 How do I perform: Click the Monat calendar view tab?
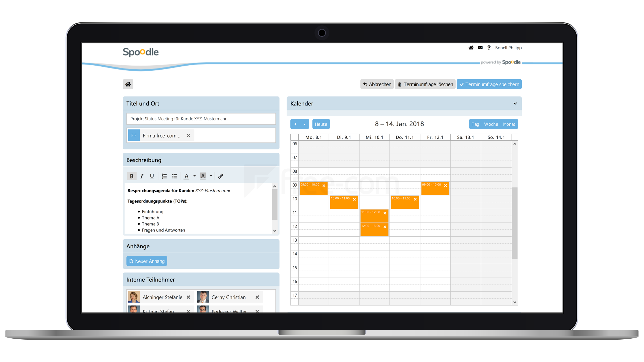click(509, 124)
